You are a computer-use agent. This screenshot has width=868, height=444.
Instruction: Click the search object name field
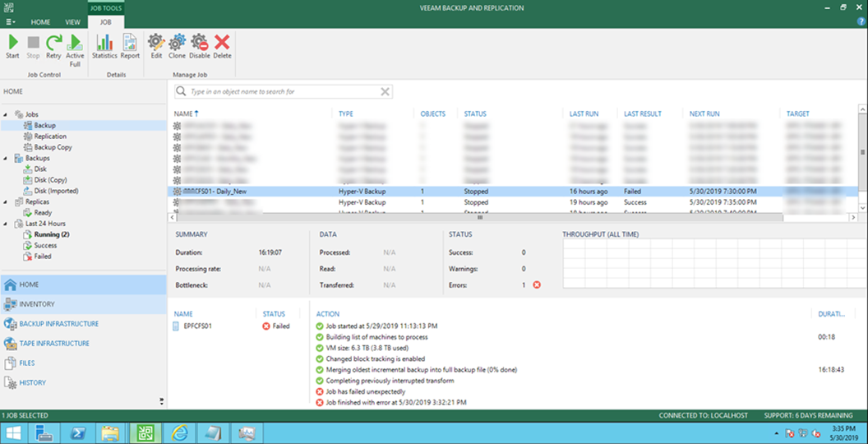(x=284, y=92)
